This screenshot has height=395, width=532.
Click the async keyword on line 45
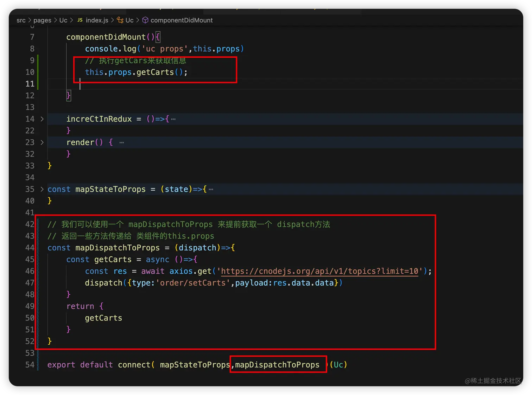pyautogui.click(x=157, y=260)
